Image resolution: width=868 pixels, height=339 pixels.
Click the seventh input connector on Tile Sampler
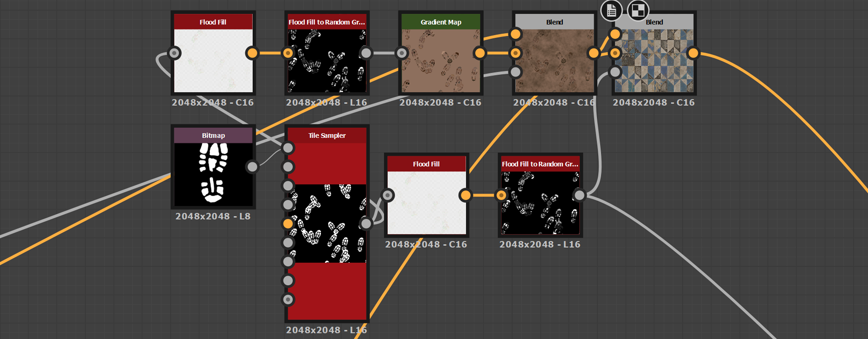(x=288, y=262)
